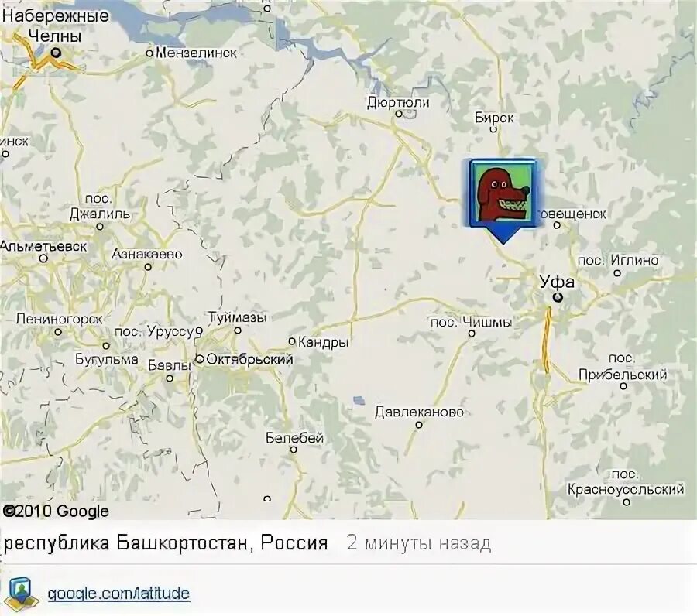Click the Набережные Челны city marker
This screenshot has height=616, width=697.
coord(56,53)
